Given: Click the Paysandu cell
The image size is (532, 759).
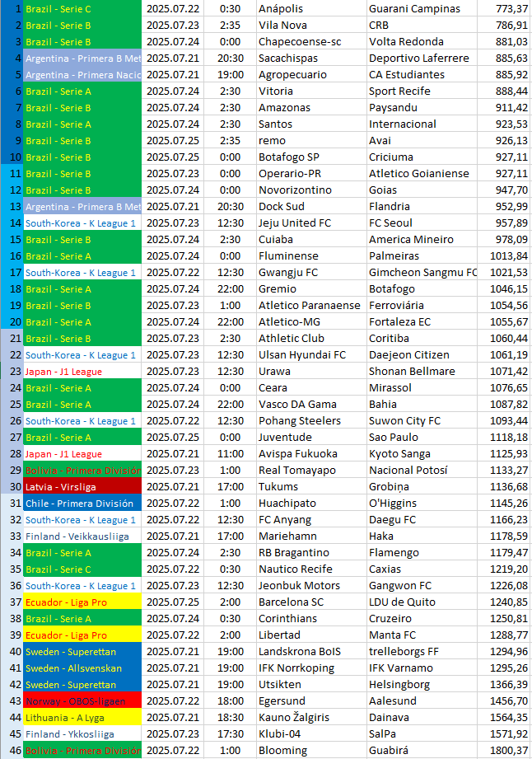Looking at the screenshot, I should click(x=422, y=107).
